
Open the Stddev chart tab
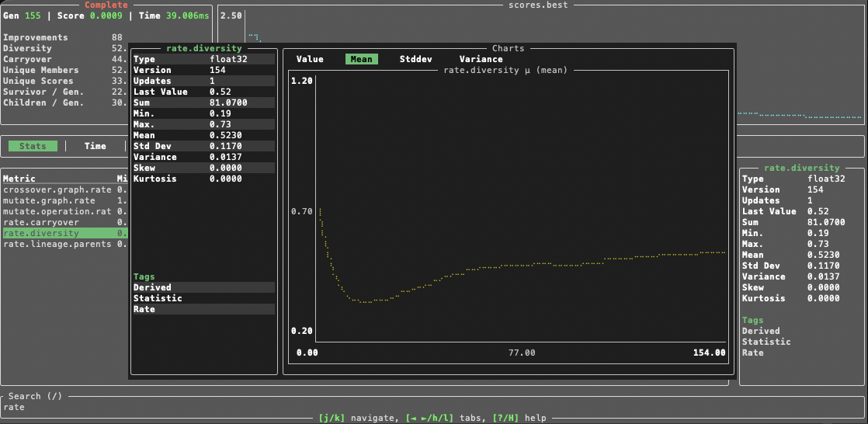(x=415, y=59)
